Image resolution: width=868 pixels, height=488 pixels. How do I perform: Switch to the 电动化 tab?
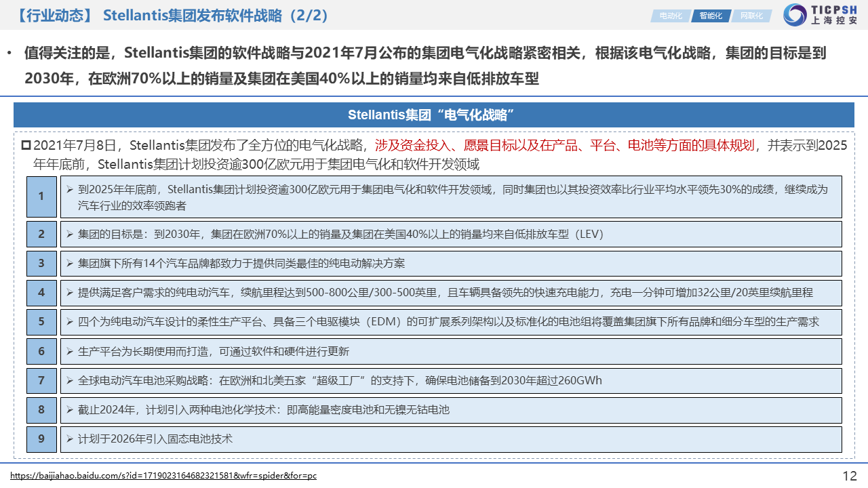click(670, 16)
